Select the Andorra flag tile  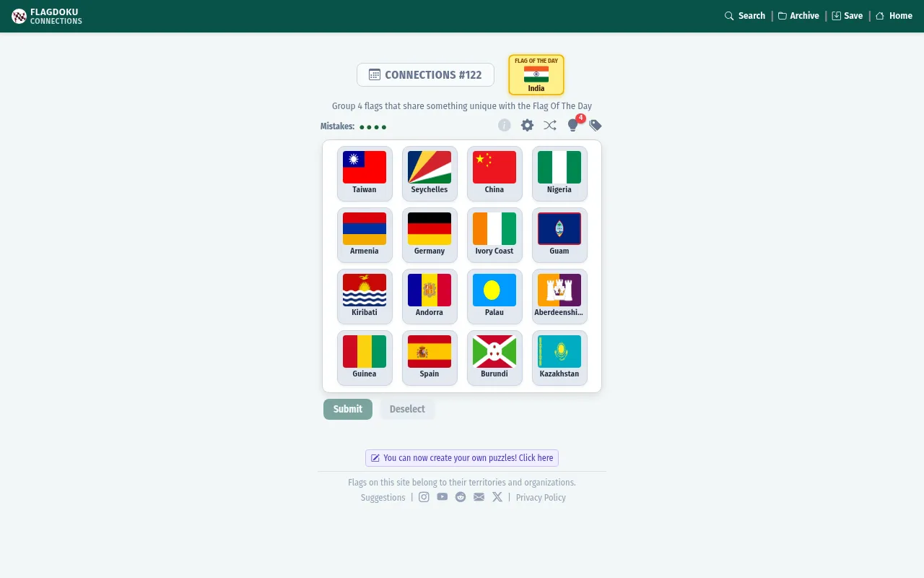pos(430,296)
